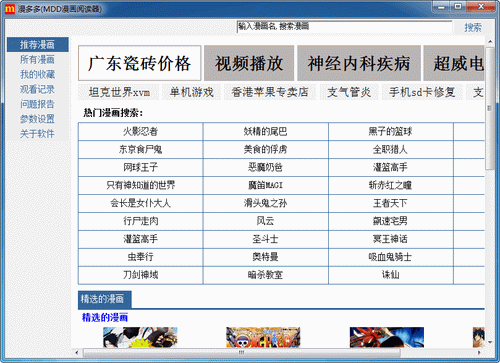Click the 单机游戏 ad link
Screen dimensions: 500x363
point(191,92)
